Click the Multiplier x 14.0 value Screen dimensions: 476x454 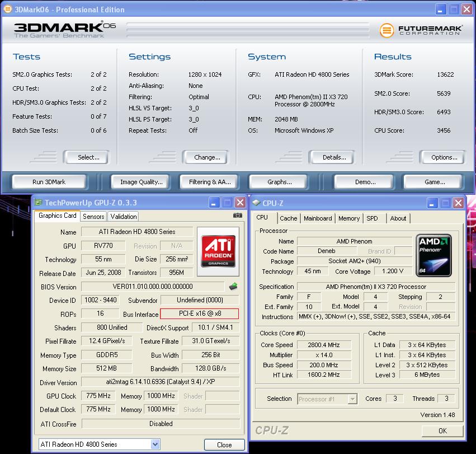(x=324, y=355)
